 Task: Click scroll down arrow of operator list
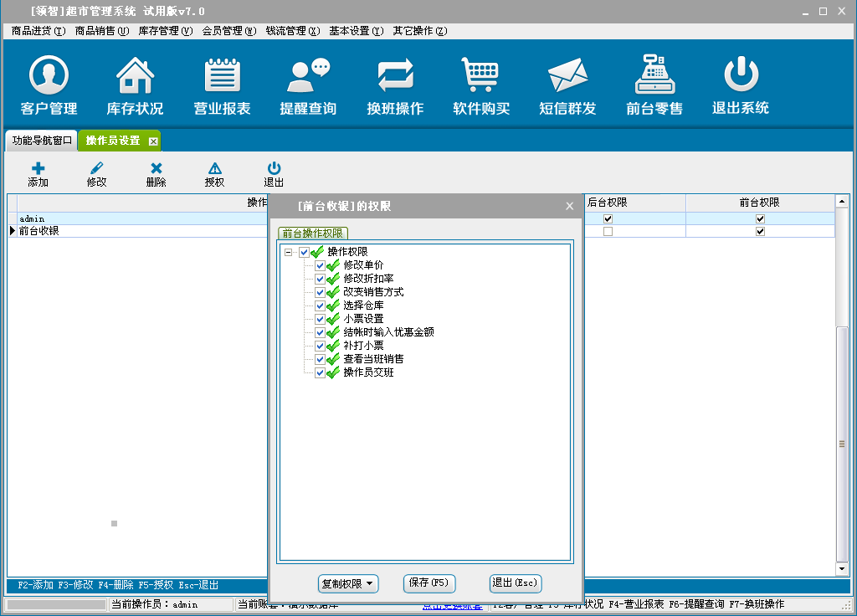842,569
